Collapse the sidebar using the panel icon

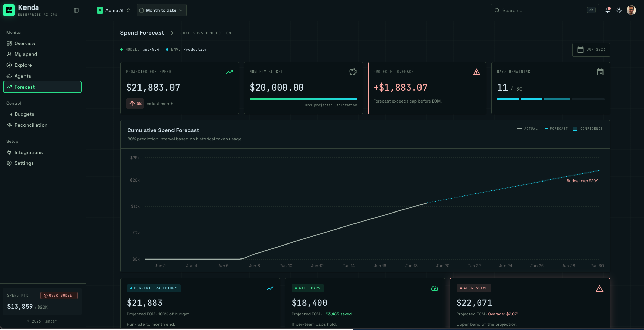pyautogui.click(x=76, y=10)
